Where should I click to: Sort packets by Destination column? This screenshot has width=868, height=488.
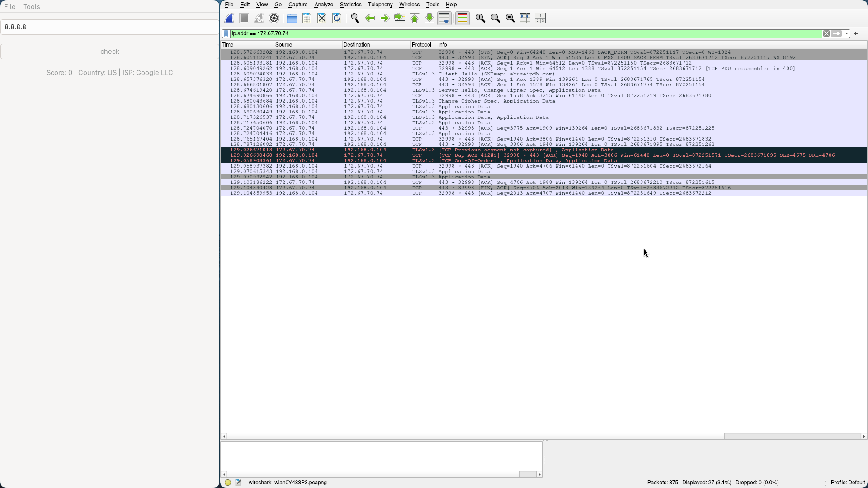377,45
